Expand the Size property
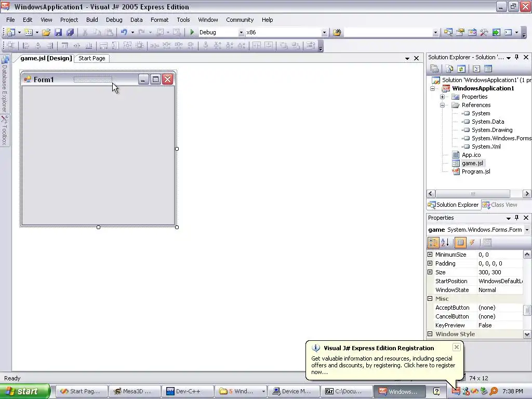The height and width of the screenshot is (399, 532). point(430,272)
